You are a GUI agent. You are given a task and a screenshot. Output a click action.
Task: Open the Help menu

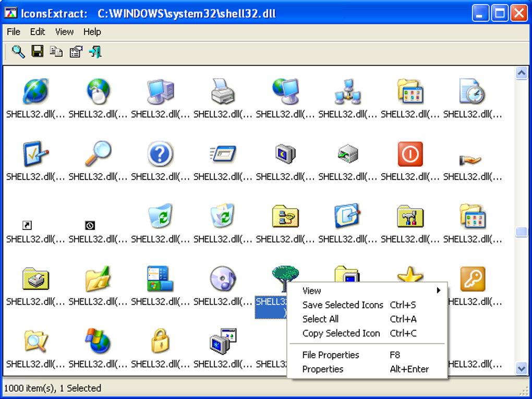[x=92, y=32]
